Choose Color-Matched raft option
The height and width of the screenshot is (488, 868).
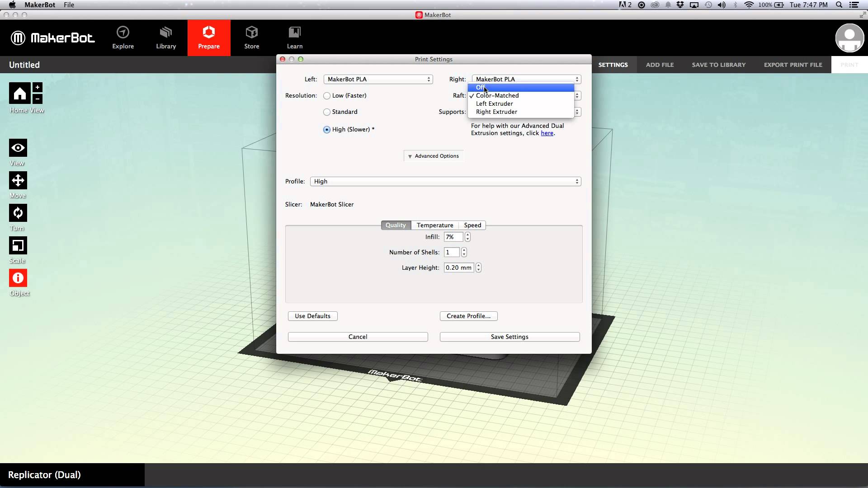(521, 96)
